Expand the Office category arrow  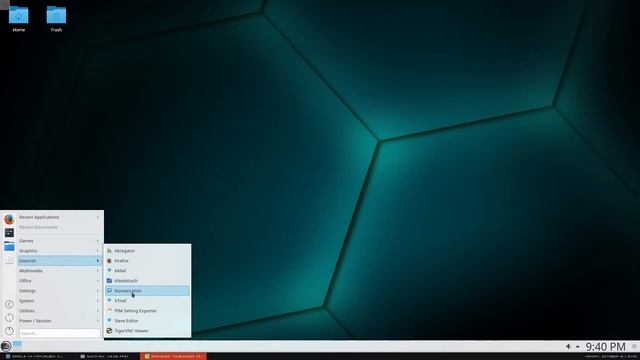(x=98, y=281)
